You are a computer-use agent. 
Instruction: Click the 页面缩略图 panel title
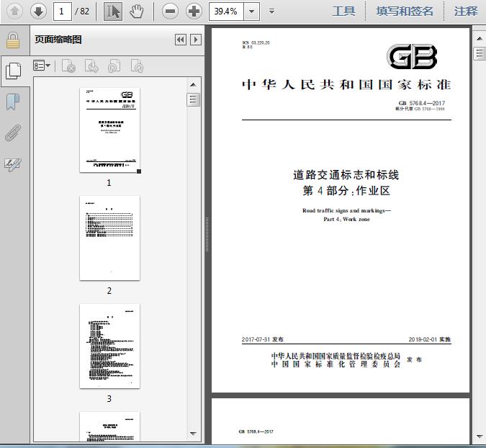click(x=58, y=40)
